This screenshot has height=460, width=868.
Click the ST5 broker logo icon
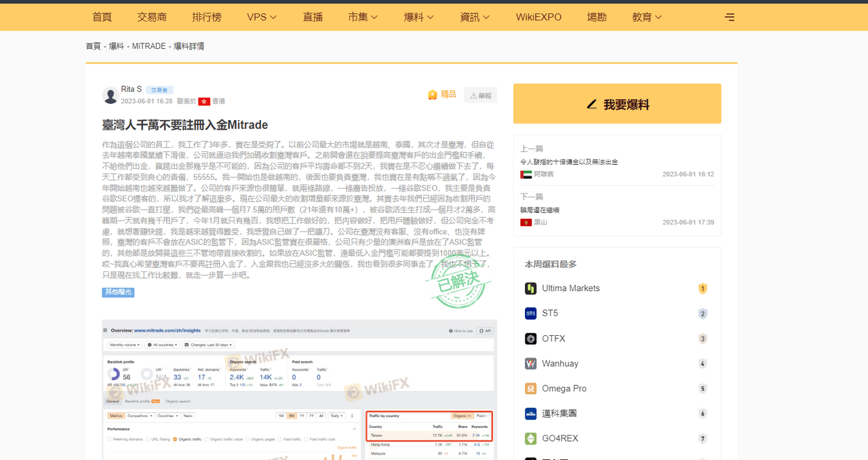pos(531,313)
